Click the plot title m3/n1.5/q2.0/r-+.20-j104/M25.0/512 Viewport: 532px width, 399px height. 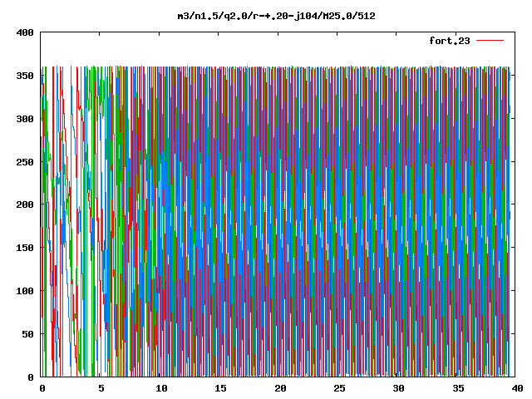pyautogui.click(x=277, y=16)
